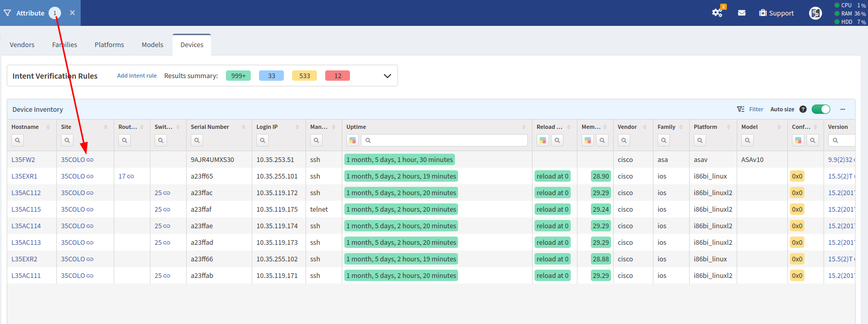
Task: Open the user profile avatar icon
Action: coord(815,13)
